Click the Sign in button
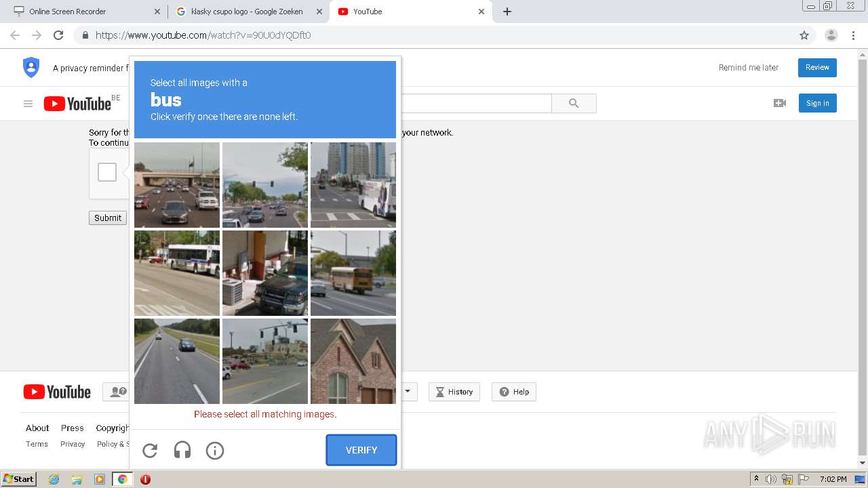Screen dimensions: 868x488 (x=817, y=103)
